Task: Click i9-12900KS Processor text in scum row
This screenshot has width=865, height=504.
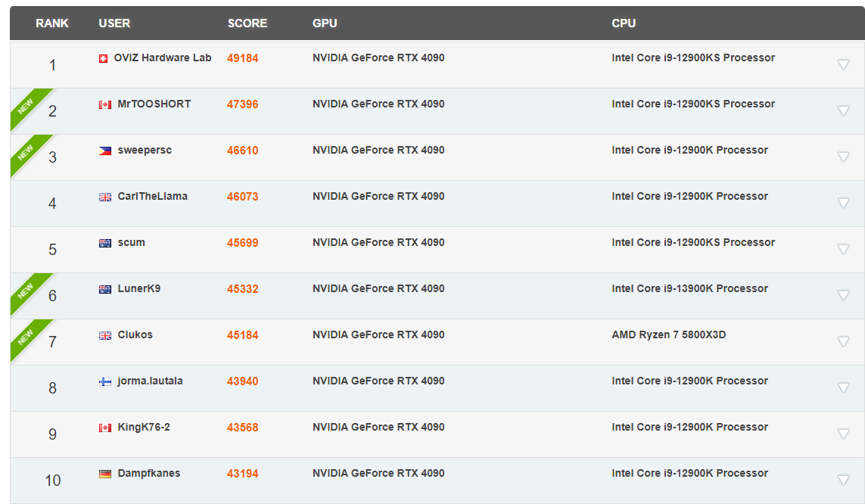Action: coord(693,243)
